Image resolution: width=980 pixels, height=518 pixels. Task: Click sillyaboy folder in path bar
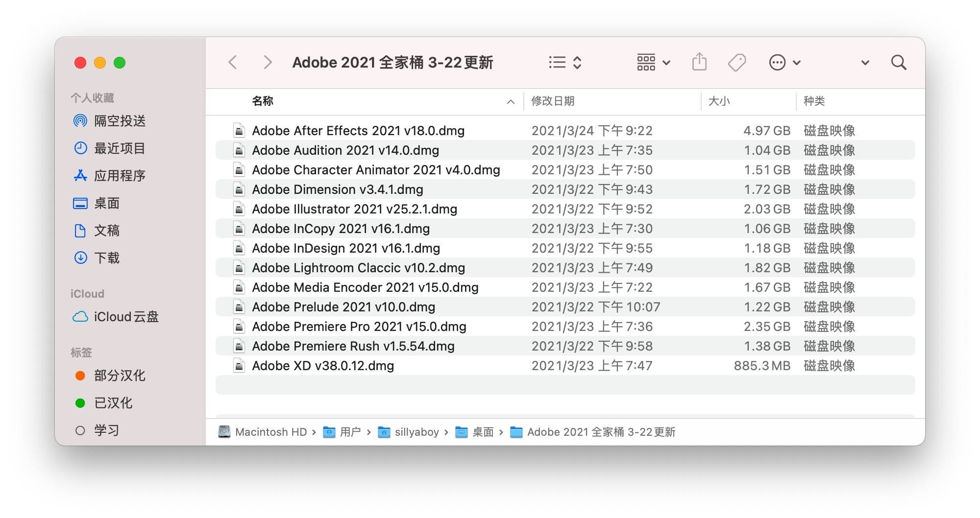[x=416, y=432]
